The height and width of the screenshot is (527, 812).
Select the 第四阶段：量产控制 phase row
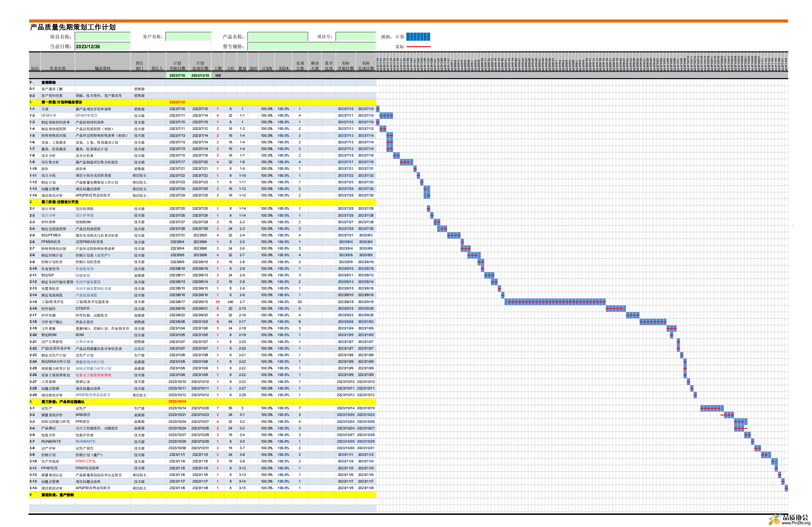[x=202, y=495]
